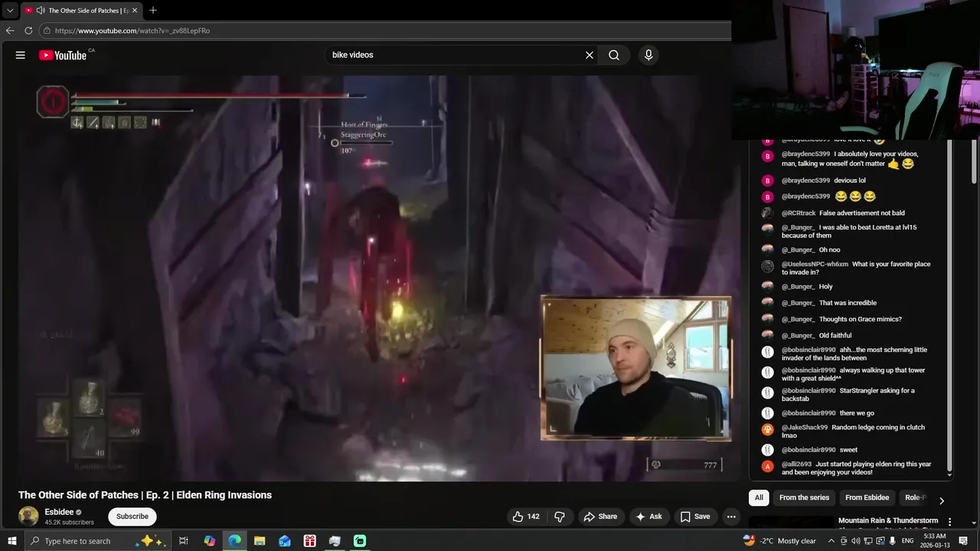Open Windows Start menu
The image size is (980, 551).
click(11, 541)
